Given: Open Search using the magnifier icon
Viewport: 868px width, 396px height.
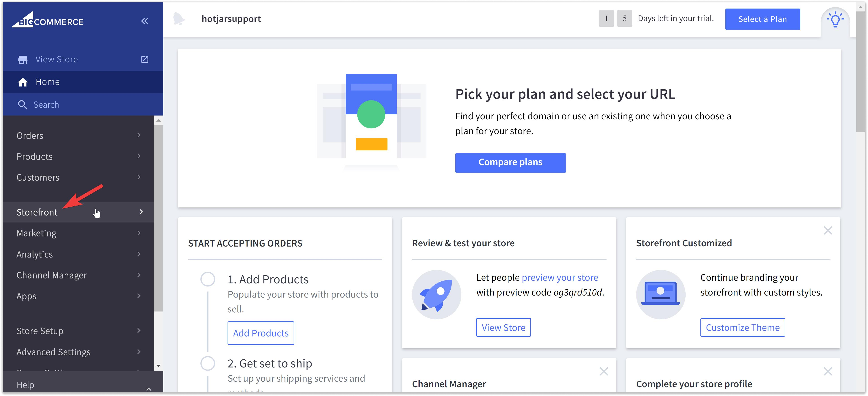Looking at the screenshot, I should click(22, 104).
